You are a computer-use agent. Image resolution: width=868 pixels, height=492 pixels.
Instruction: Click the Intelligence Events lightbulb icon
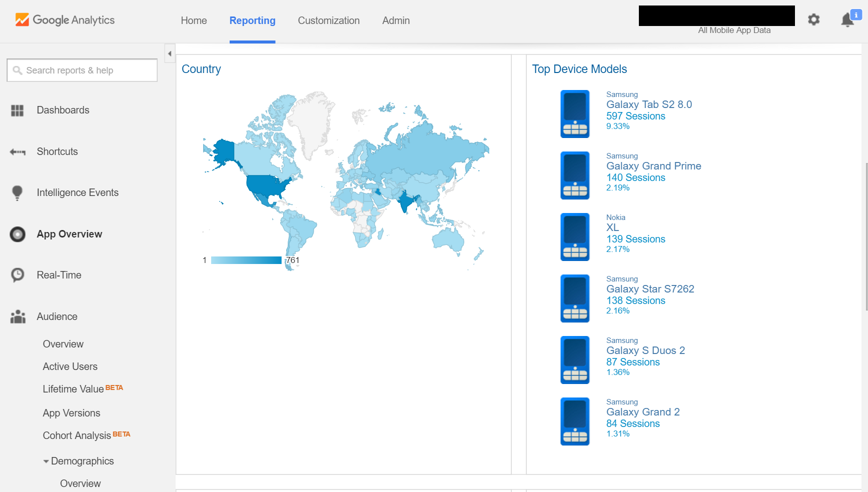[x=18, y=193]
